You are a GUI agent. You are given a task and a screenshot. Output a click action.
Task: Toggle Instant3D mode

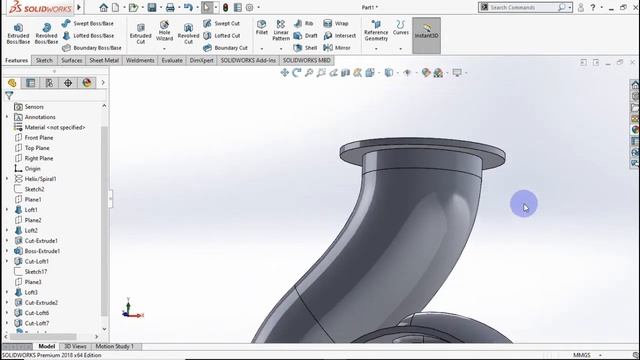click(427, 36)
